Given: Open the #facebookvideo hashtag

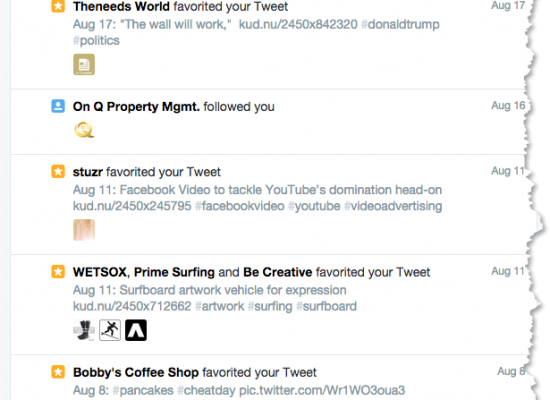Looking at the screenshot, I should 240,206.
